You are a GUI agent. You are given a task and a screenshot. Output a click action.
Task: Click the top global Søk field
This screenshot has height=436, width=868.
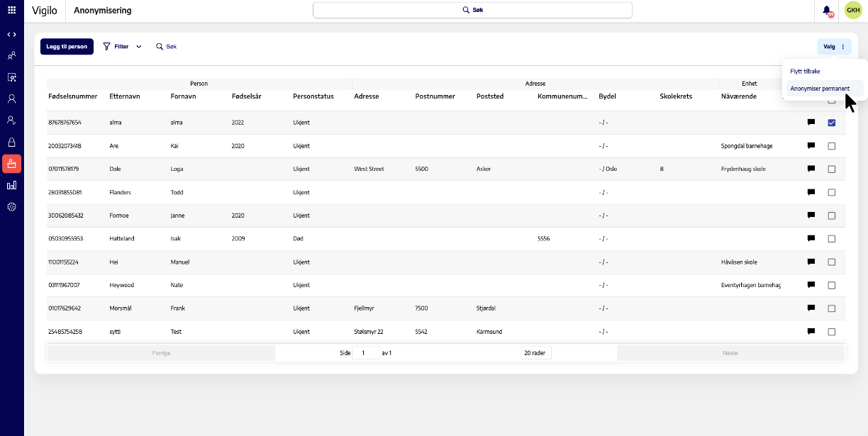(472, 10)
